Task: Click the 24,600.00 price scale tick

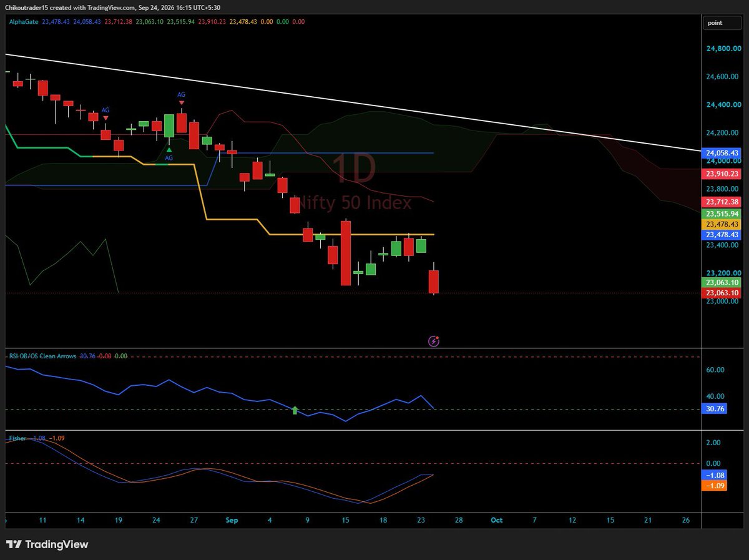Action: point(723,77)
